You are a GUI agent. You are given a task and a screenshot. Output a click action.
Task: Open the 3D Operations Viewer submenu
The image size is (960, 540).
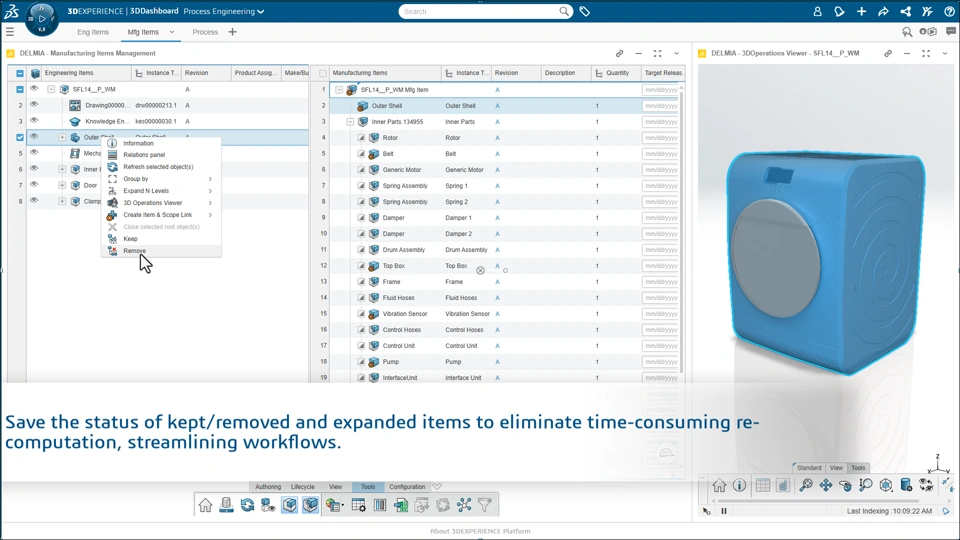point(162,203)
